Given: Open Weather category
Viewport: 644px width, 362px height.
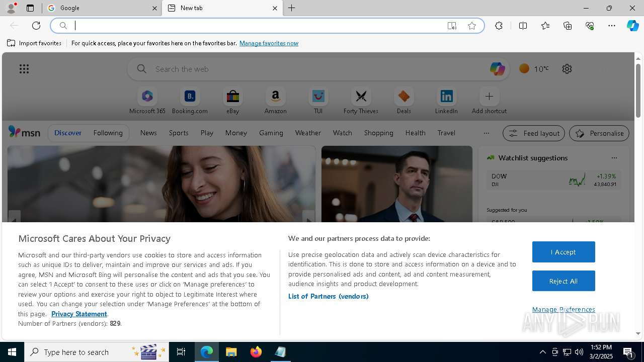Looking at the screenshot, I should (308, 133).
